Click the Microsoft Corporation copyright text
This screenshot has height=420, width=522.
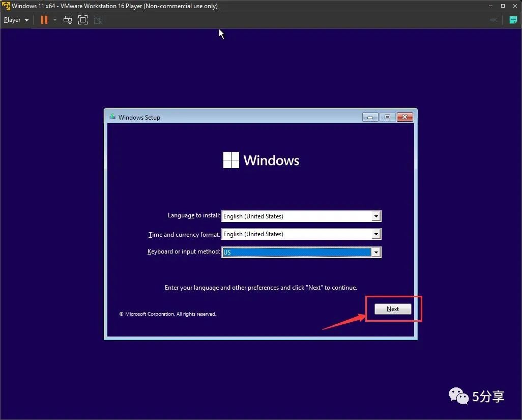click(168, 314)
